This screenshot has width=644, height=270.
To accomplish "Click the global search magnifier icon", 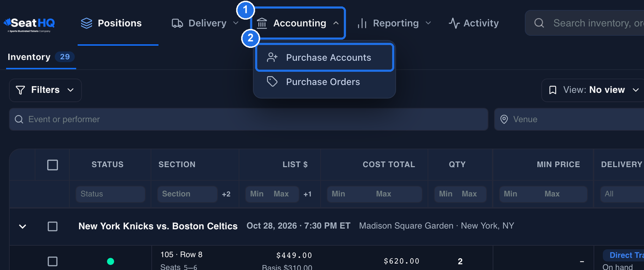I will pos(539,23).
